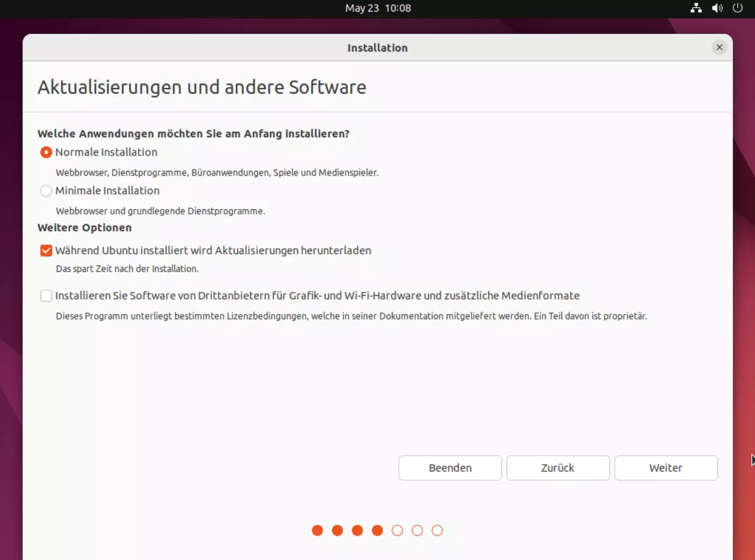This screenshot has width=755, height=560.
Task: Select the Normale Installation radio button
Action: pos(46,152)
